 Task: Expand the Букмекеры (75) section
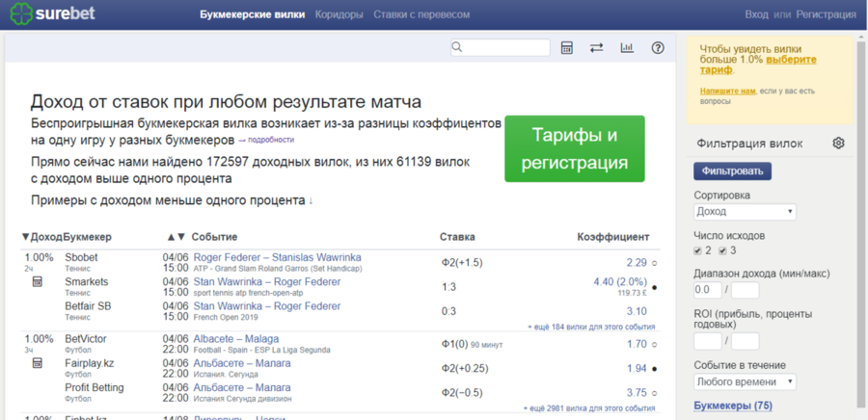click(x=733, y=407)
